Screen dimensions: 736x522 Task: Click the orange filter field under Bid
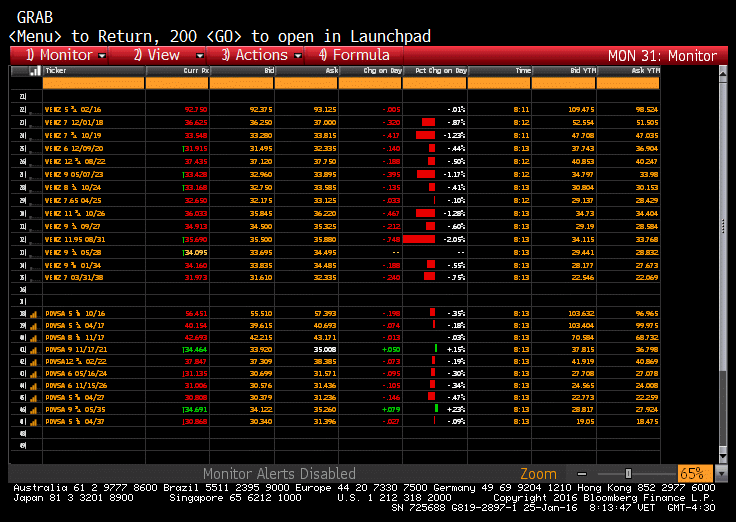tap(241, 84)
